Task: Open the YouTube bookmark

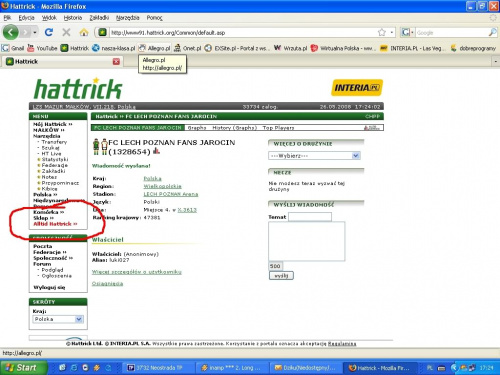Action: (x=42, y=48)
